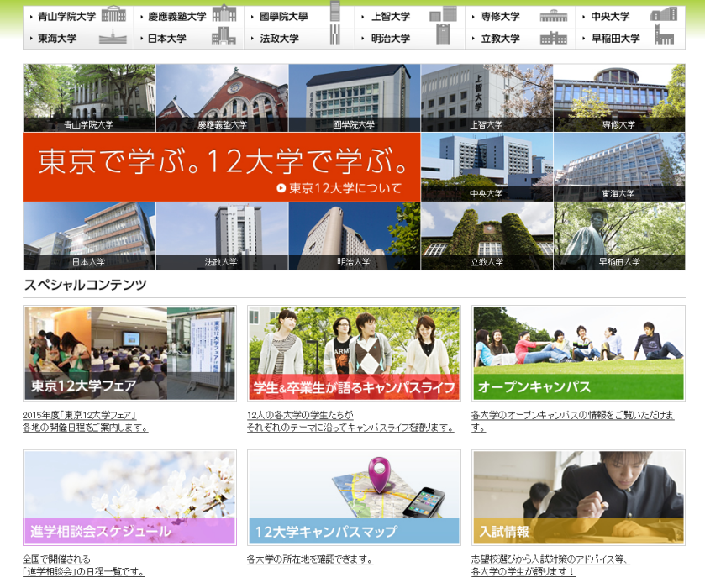The height and width of the screenshot is (588, 705).
Task: Click the 12人の各大学の学生たちが text link
Action: (300, 415)
